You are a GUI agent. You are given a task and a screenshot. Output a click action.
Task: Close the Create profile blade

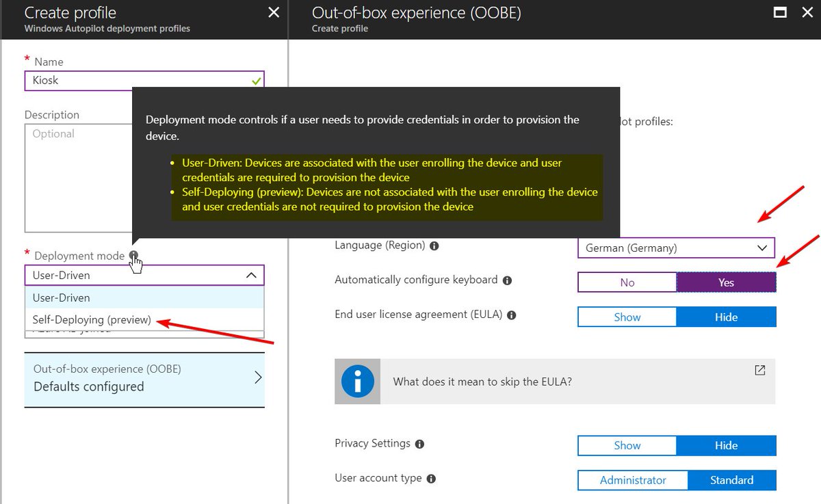coord(273,12)
